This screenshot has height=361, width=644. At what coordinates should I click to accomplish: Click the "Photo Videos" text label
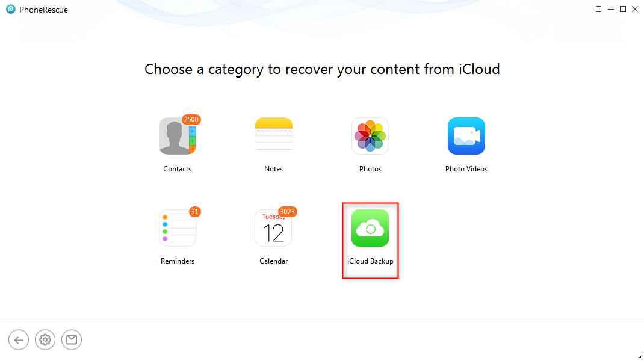click(466, 169)
